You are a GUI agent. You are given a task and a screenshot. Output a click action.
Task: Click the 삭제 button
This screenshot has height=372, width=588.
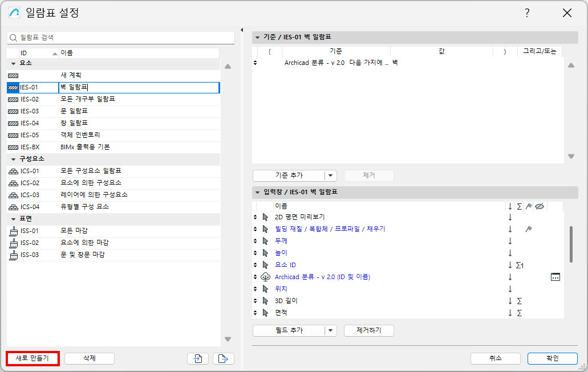pos(89,358)
